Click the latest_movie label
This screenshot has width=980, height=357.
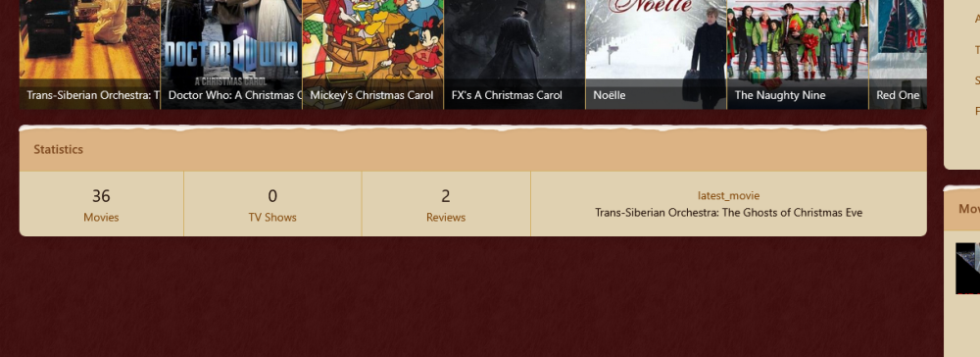729,196
